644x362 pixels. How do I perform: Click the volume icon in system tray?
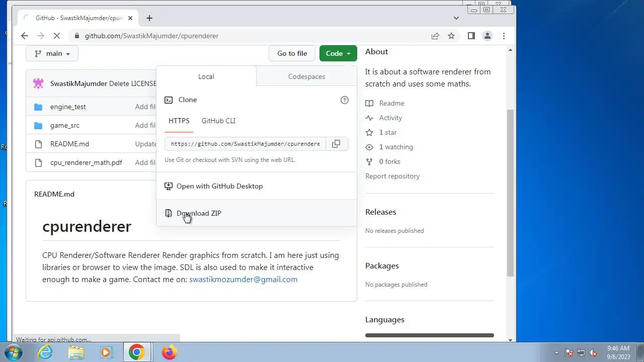click(593, 352)
